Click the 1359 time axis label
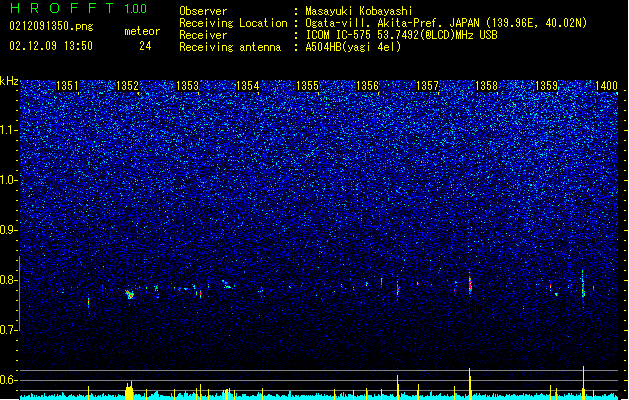Viewport: 629px width, 400px height. (x=546, y=86)
